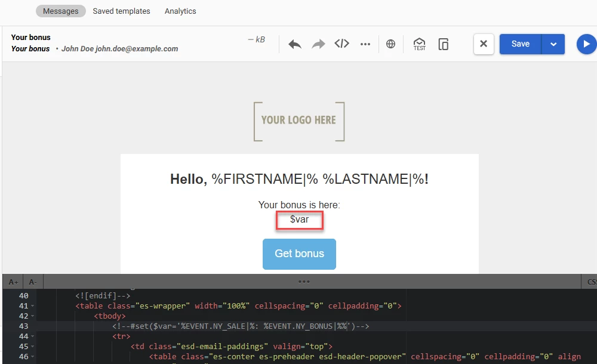Click the Get bonus button
This screenshot has height=364, width=597.
pyautogui.click(x=299, y=254)
